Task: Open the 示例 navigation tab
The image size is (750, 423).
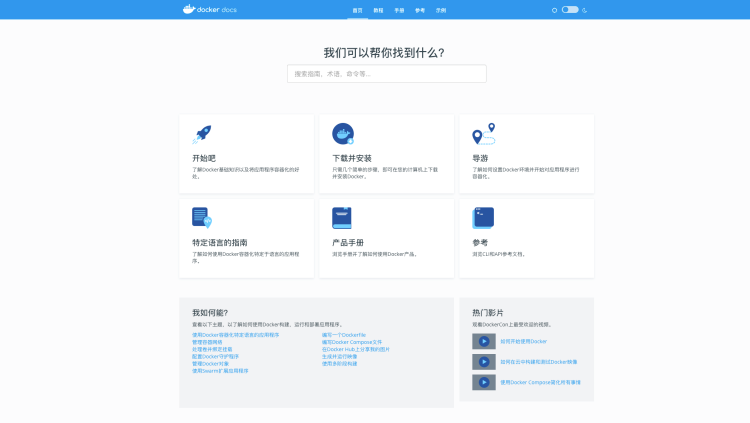Action: (441, 10)
